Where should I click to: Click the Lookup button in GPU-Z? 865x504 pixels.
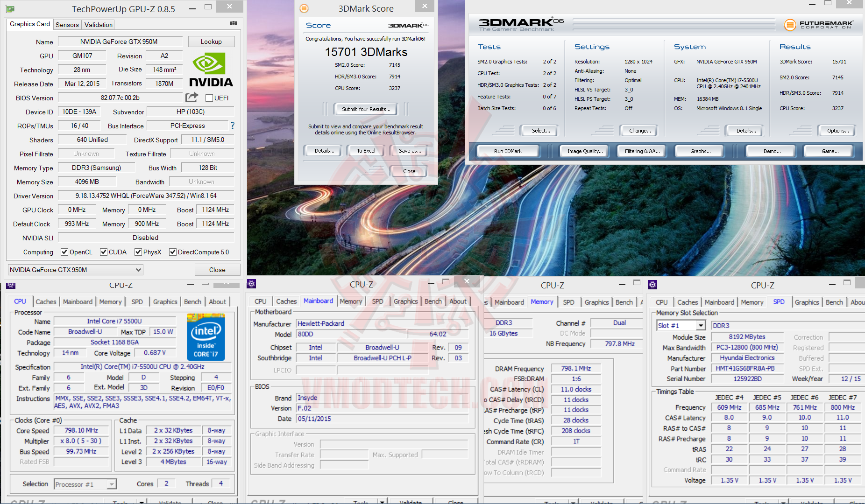coord(211,42)
